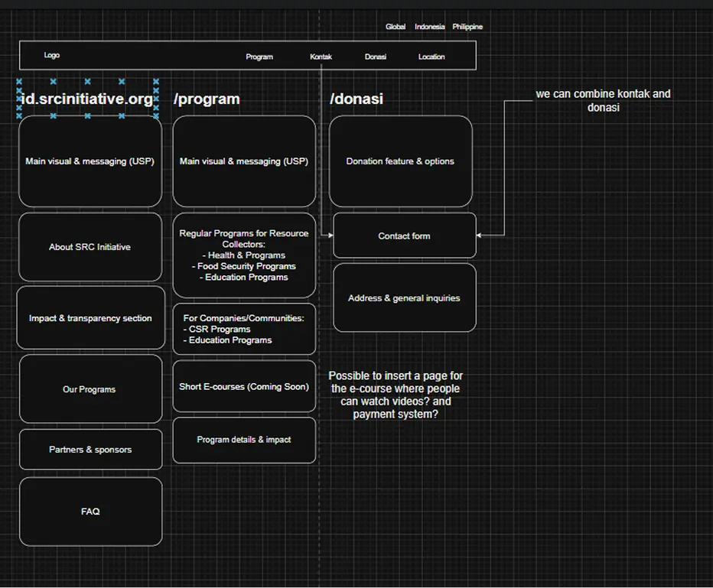Viewport: 713px width, 588px height.
Task: Select the Short E-courses (Coming Soon) box
Action: tap(243, 386)
